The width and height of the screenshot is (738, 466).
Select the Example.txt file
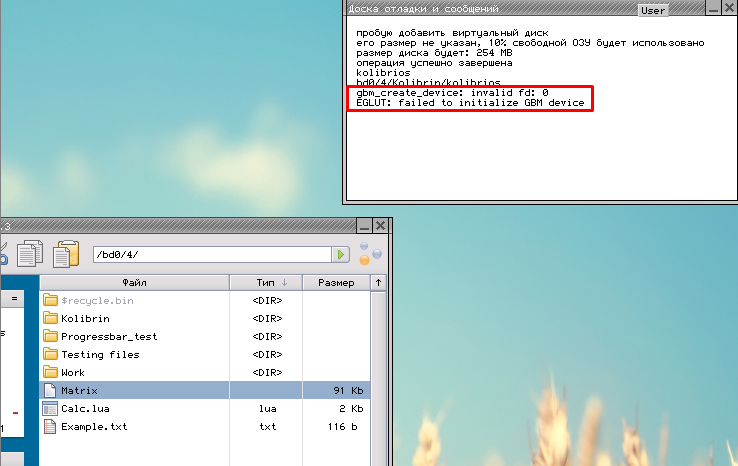click(x=93, y=426)
